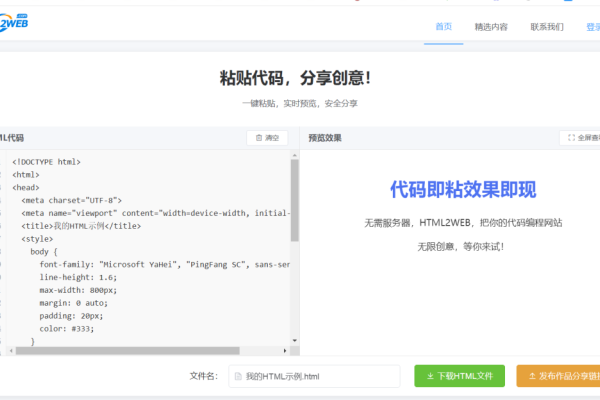The image size is (600, 400).
Task: Click the font-family code line
Action: pyautogui.click(x=165, y=264)
